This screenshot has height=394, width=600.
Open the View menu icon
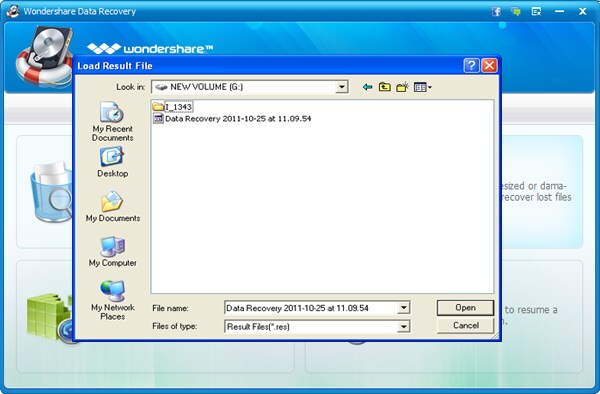coord(422,87)
